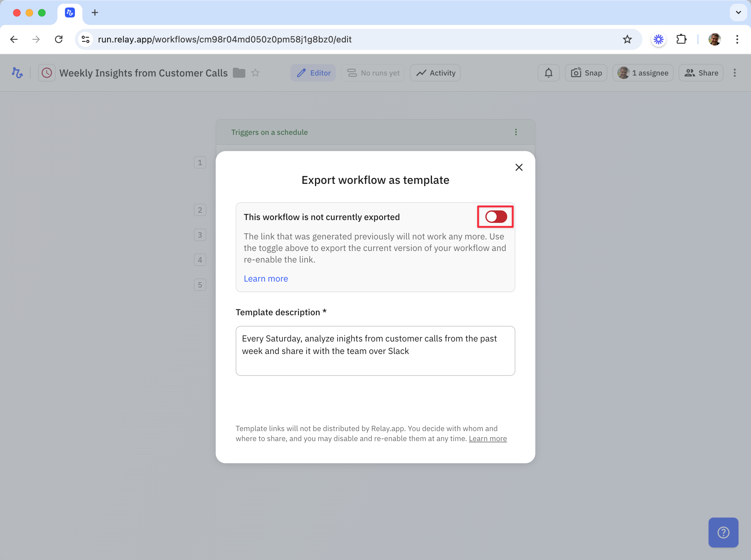Click into the Template description field

tap(375, 351)
